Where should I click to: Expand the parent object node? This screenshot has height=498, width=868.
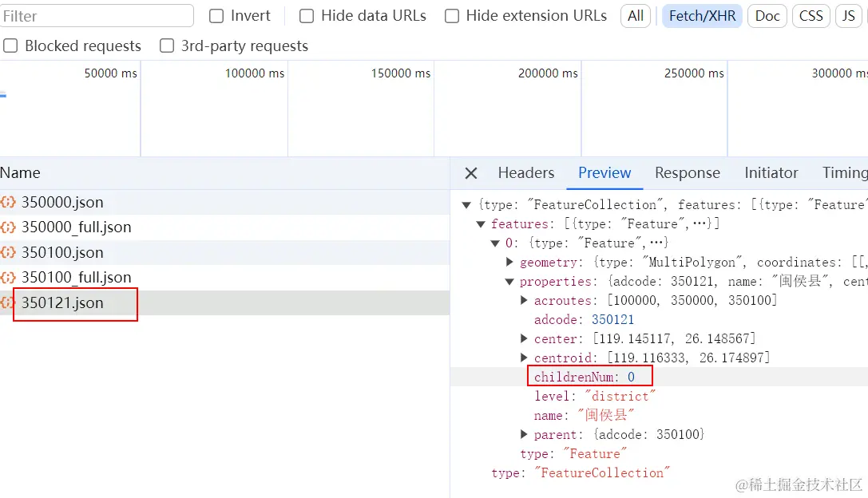click(524, 435)
